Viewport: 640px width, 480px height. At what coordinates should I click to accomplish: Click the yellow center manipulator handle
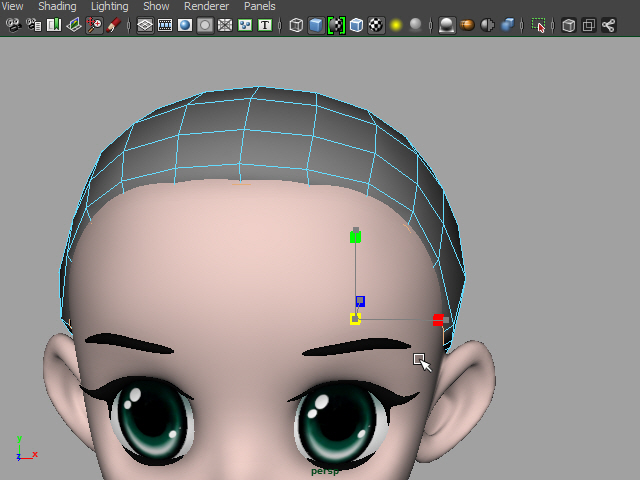click(x=356, y=319)
